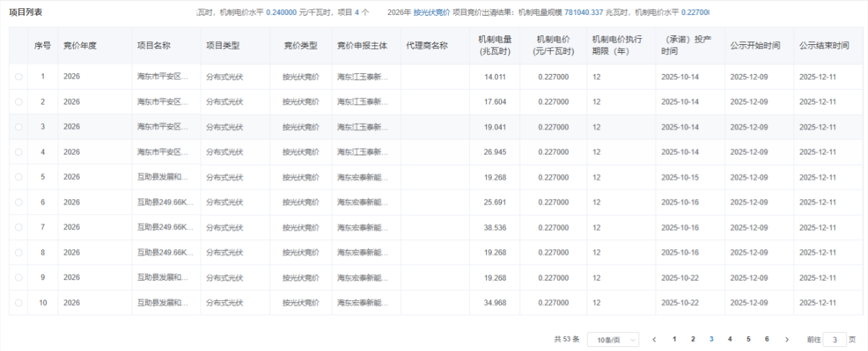Go to page 2
The image size is (868, 351).
(x=692, y=339)
